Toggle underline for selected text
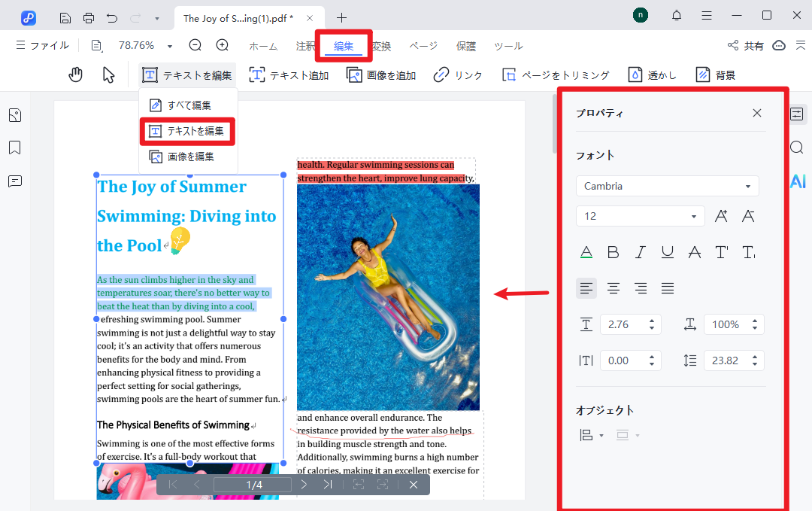Viewport: 812px width, 511px height. 667,252
